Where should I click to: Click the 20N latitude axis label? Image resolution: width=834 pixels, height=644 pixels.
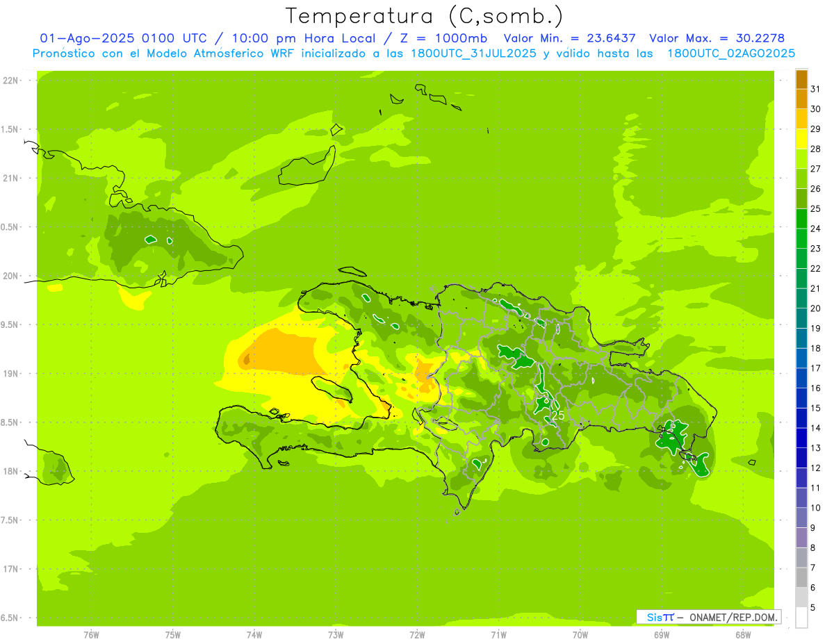click(x=11, y=276)
